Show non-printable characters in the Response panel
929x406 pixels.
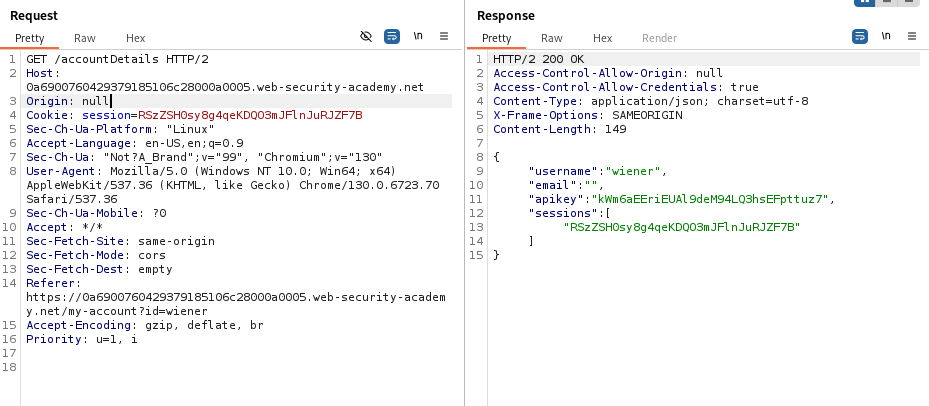(885, 36)
